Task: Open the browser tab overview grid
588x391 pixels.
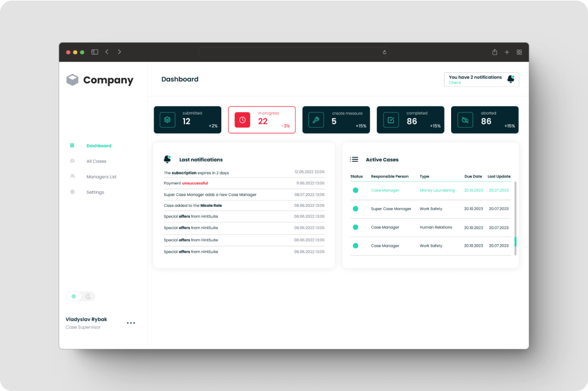Action: point(519,52)
